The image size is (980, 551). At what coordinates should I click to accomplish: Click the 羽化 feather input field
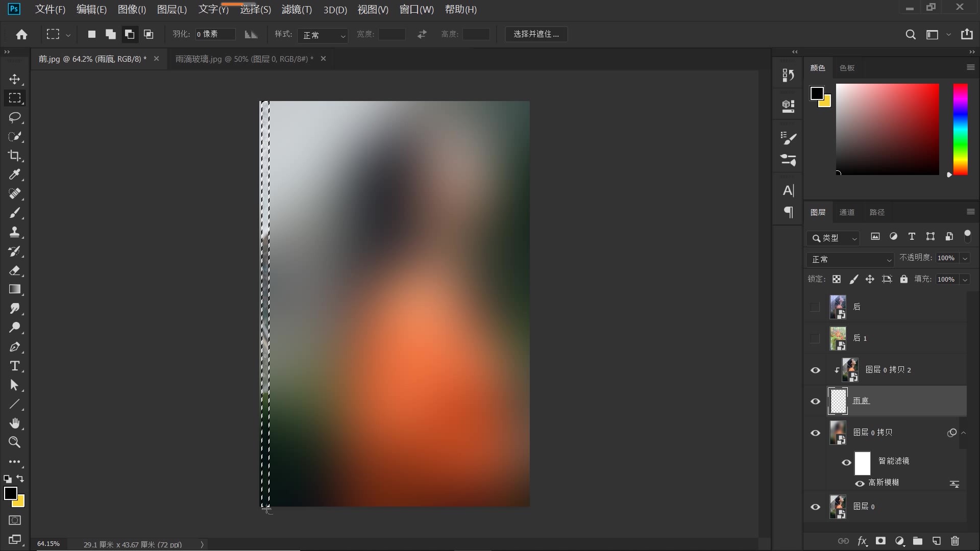pos(215,34)
